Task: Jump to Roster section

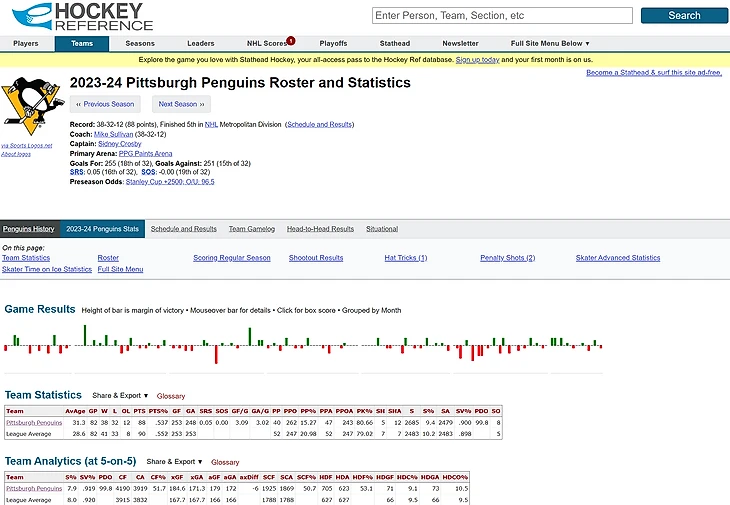Action: [x=108, y=258]
